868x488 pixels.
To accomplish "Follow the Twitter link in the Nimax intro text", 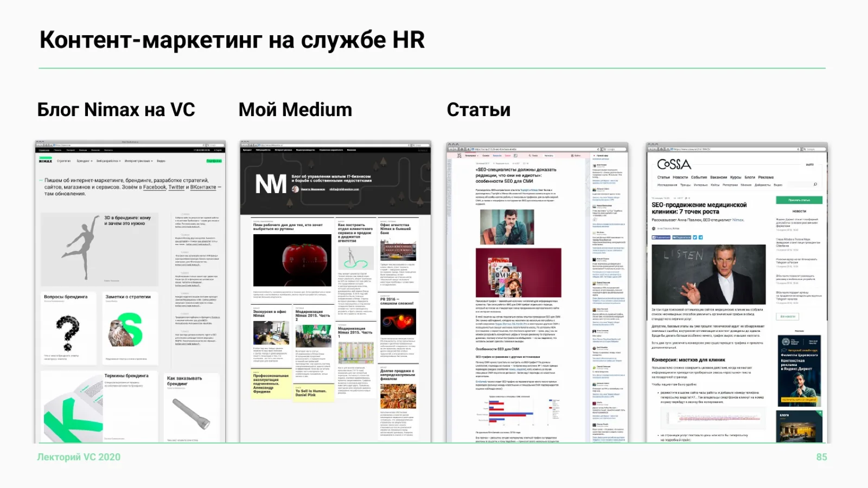I will point(176,187).
